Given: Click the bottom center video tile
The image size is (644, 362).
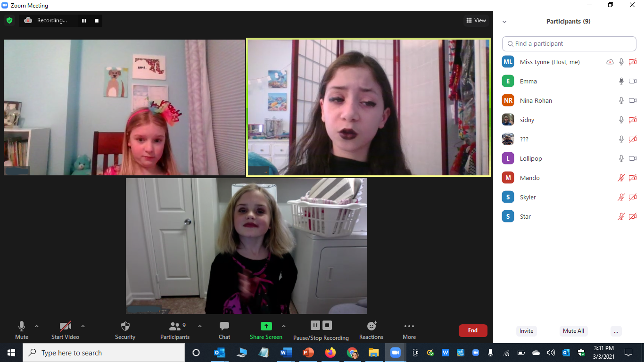Looking at the screenshot, I should coord(247,246).
